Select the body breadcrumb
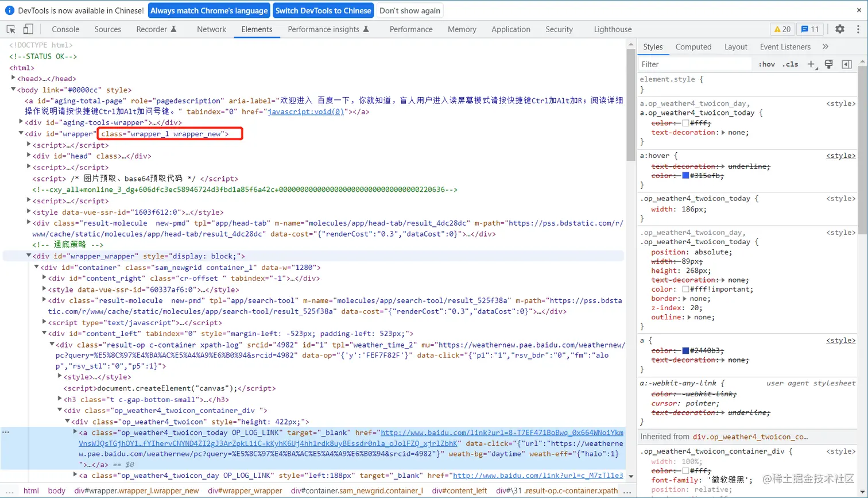Viewport: 868px width, 498px height. coord(57,491)
